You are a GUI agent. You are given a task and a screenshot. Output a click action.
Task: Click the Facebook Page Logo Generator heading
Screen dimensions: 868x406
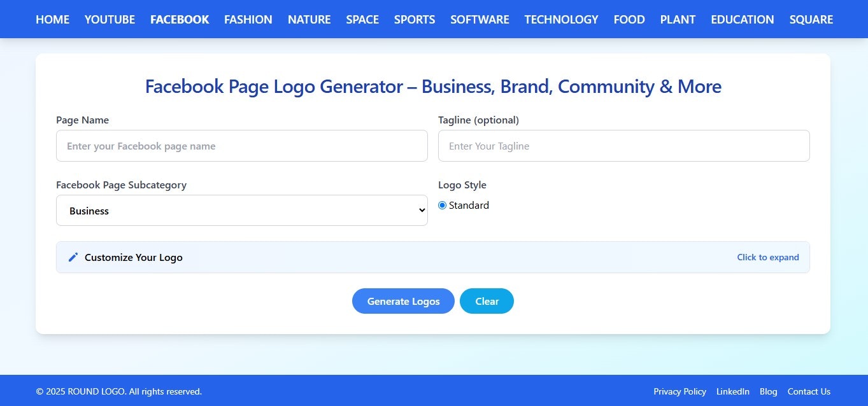433,87
